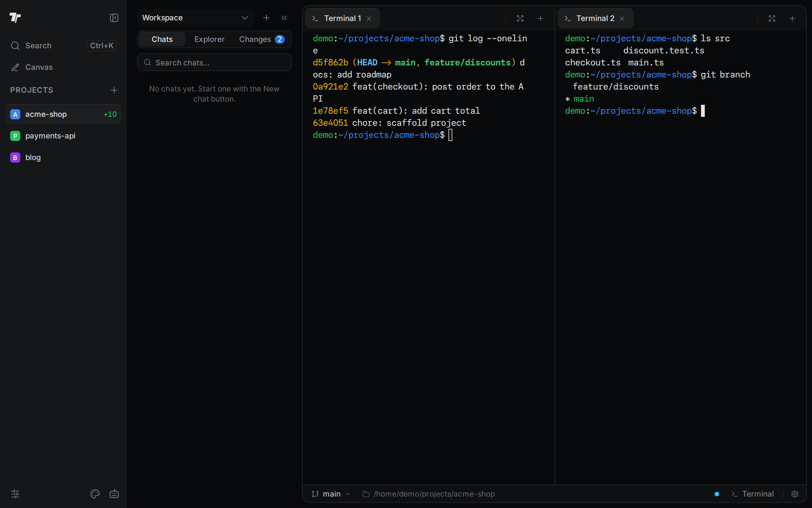Screen dimensions: 812x508
Task: Expand the Workspace dropdown
Action: click(196, 18)
